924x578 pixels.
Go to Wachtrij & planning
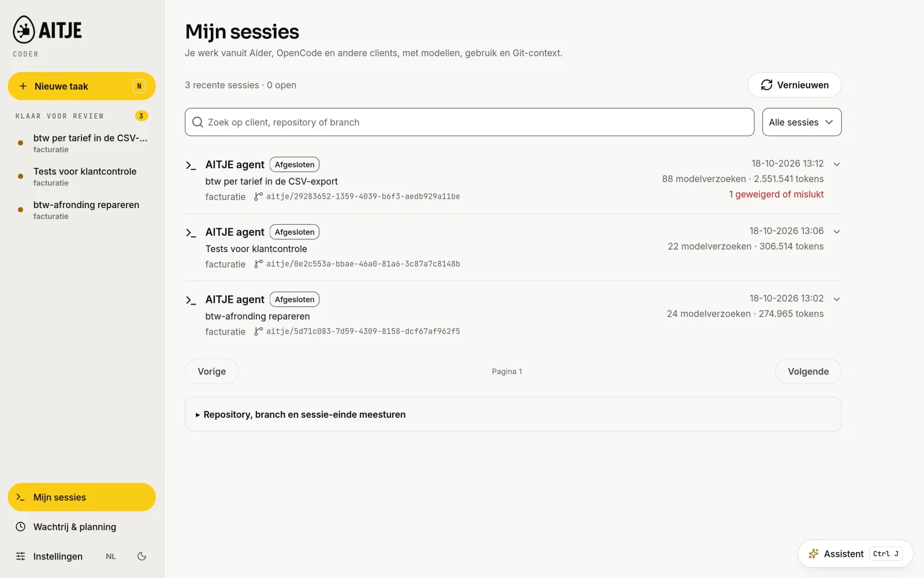[81, 527]
